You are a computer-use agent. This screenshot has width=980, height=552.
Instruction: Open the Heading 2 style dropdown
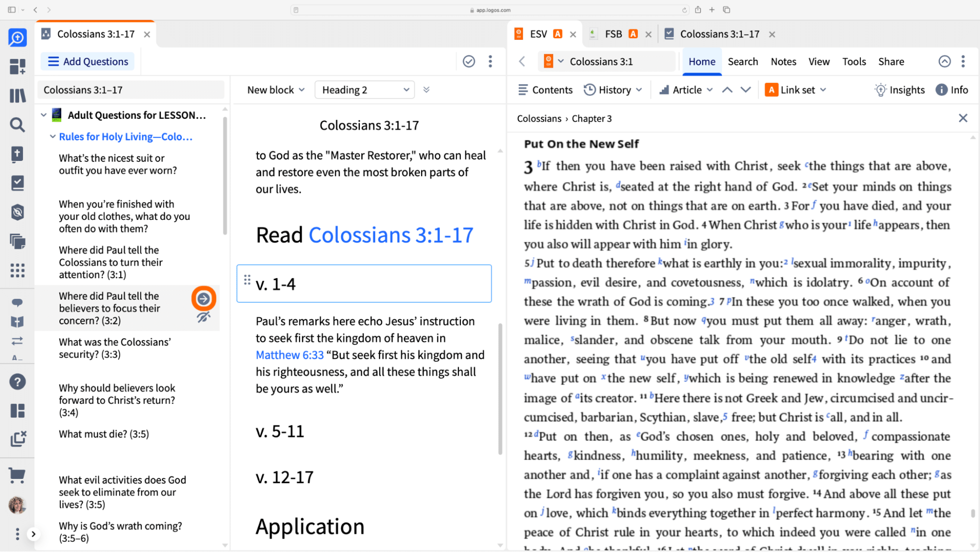pos(365,90)
